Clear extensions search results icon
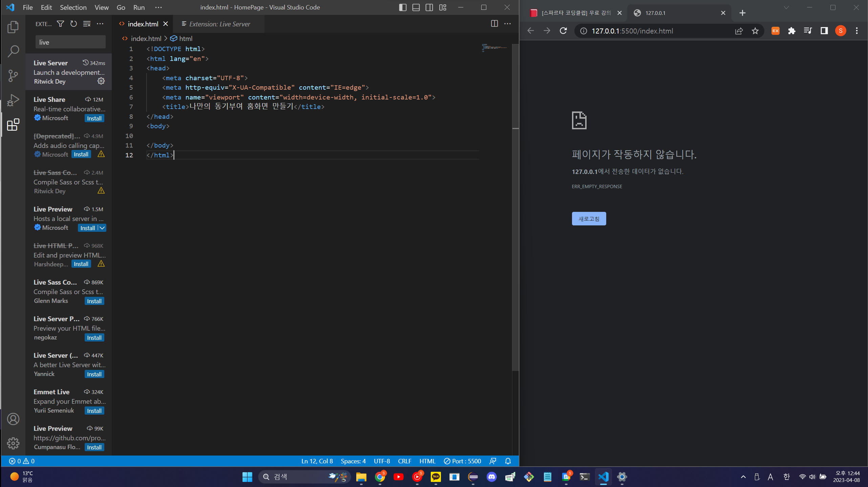 87,24
